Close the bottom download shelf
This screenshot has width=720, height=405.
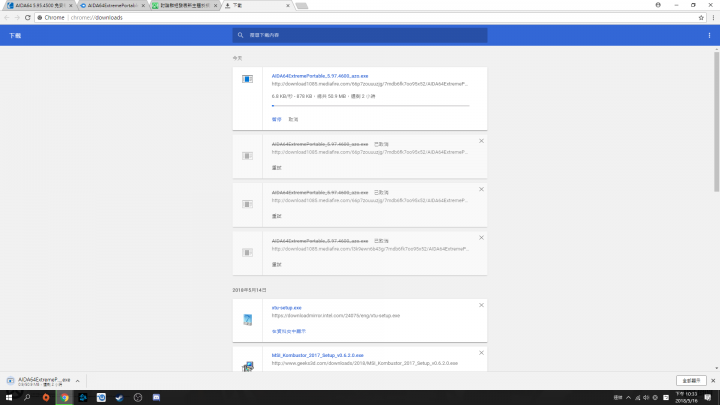pos(713,381)
